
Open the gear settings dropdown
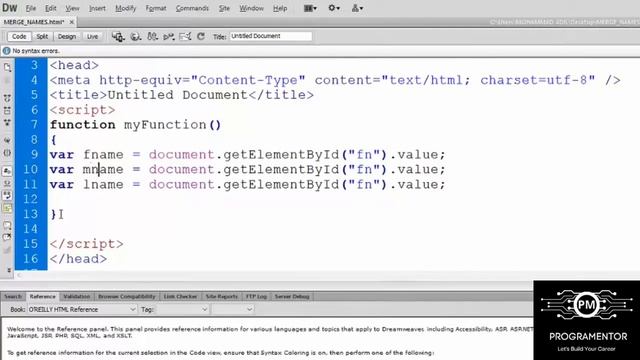pyautogui.click(x=334, y=8)
